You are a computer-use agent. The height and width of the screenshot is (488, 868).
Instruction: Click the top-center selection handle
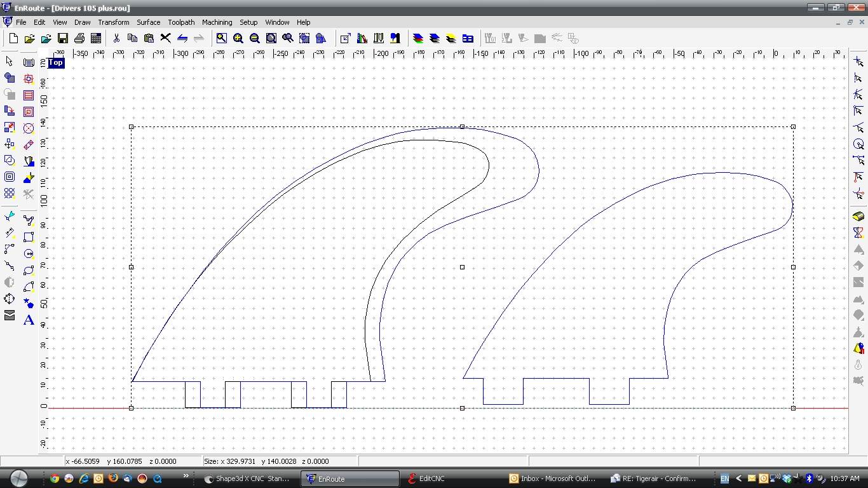pyautogui.click(x=462, y=126)
